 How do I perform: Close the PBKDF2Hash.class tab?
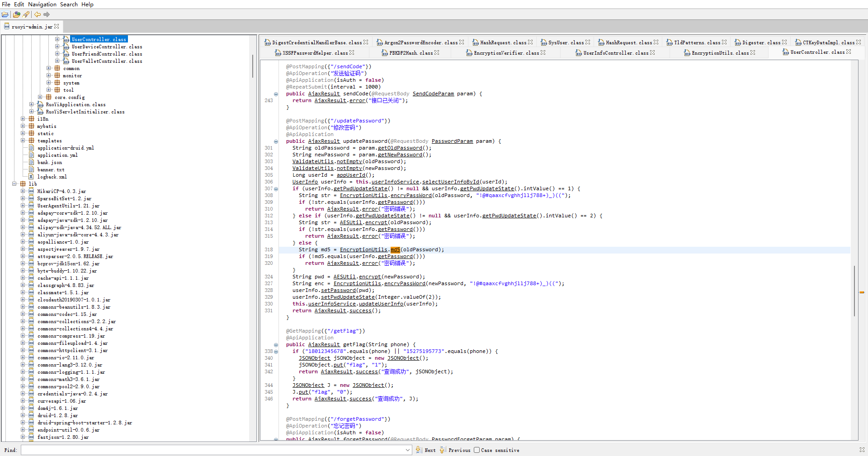tap(437, 52)
